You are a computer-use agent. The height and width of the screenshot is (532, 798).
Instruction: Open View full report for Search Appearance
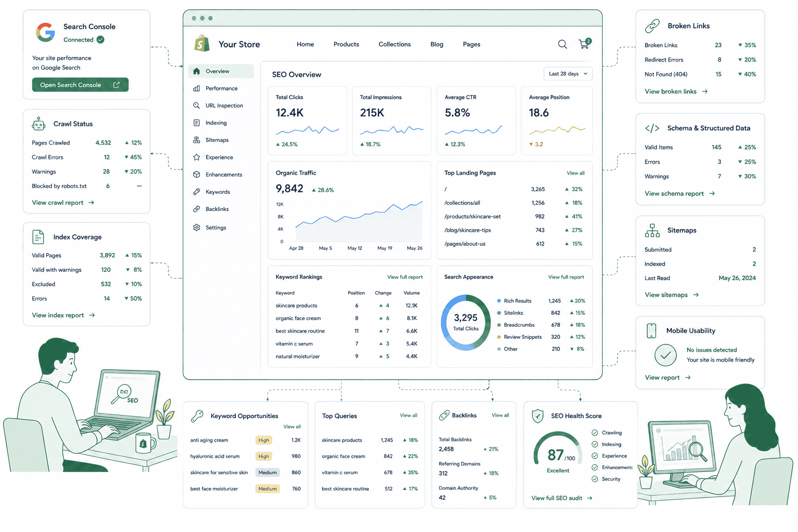(x=566, y=277)
